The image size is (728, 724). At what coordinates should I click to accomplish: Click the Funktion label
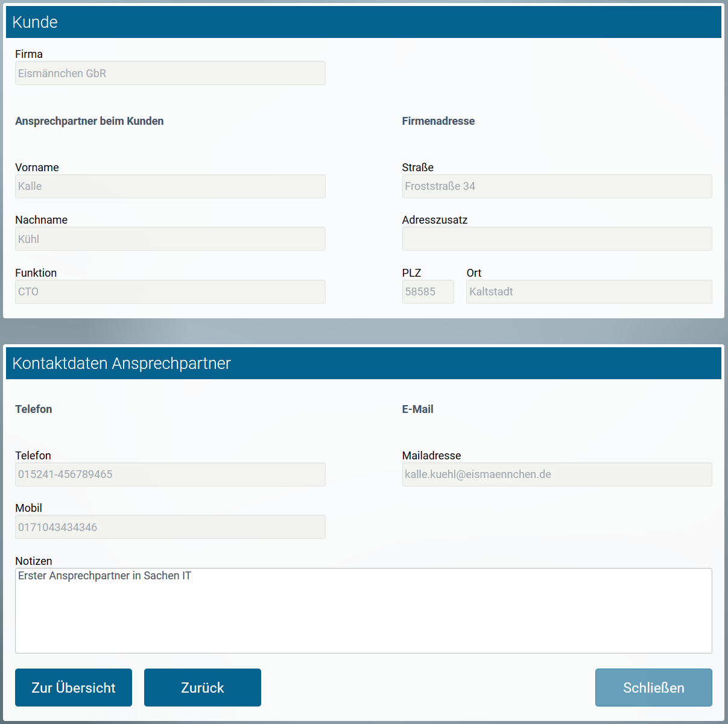click(x=36, y=273)
